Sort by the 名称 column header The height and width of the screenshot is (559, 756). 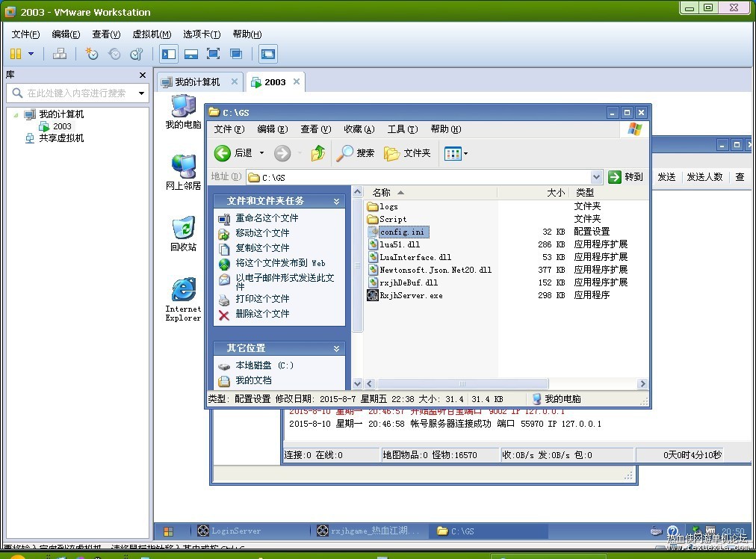(430, 193)
